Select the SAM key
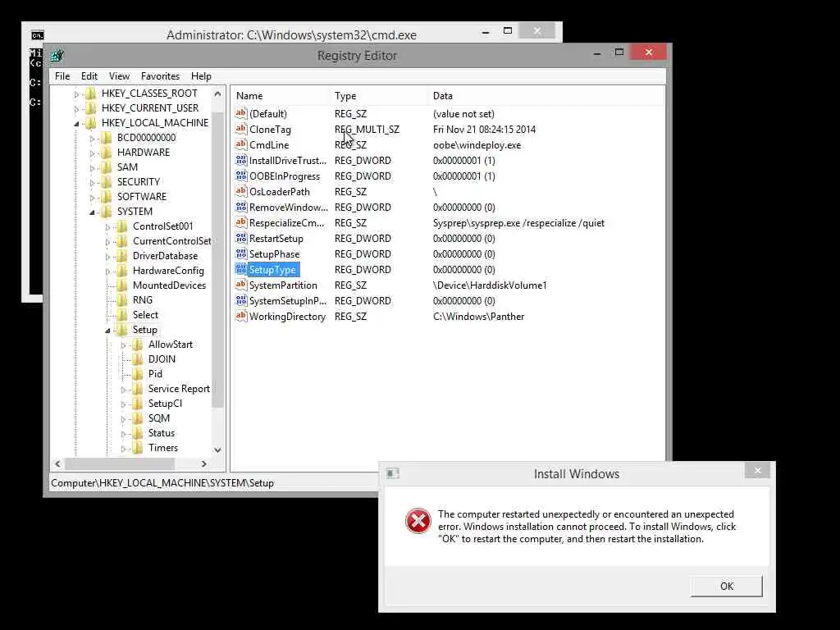Viewport: 840px width, 630px height. (127, 167)
